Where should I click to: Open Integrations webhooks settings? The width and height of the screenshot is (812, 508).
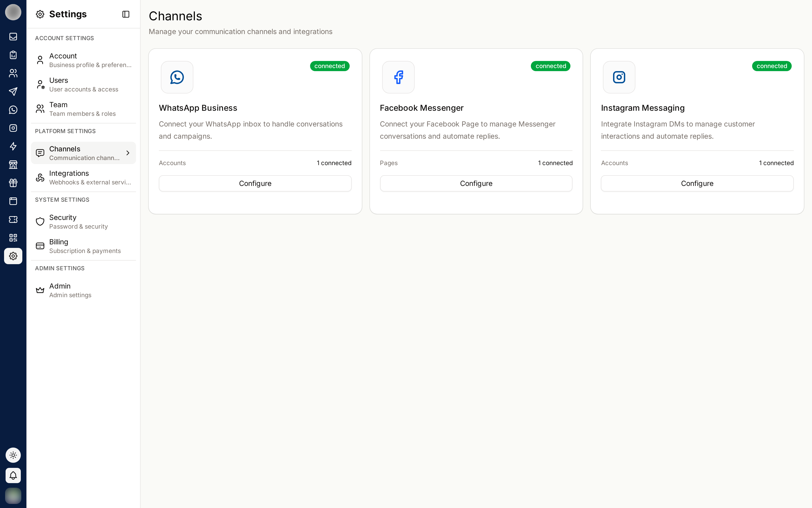click(x=83, y=178)
